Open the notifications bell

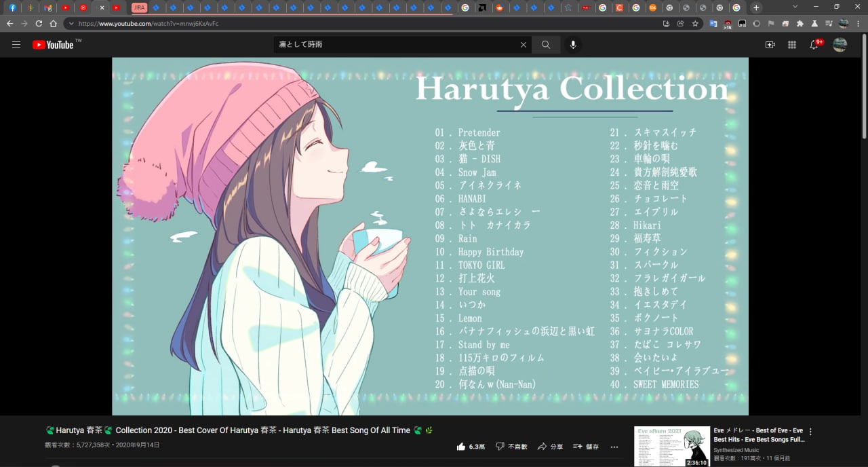pos(814,45)
